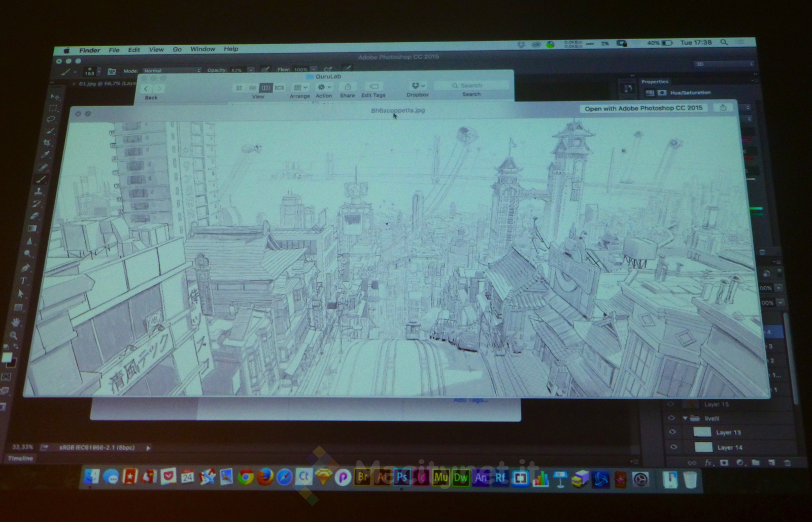
Task: Collapse the livelli layer group
Action: [685, 418]
